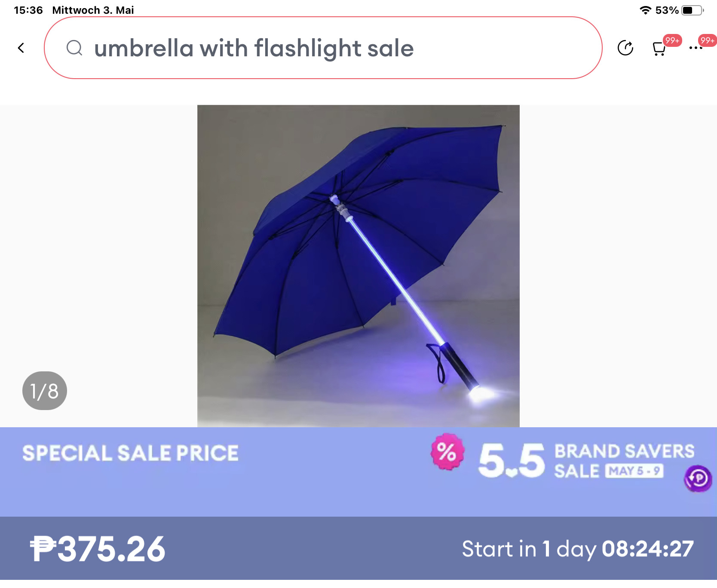
Task: Tap the 99+ badge on more options
Action: 707,40
